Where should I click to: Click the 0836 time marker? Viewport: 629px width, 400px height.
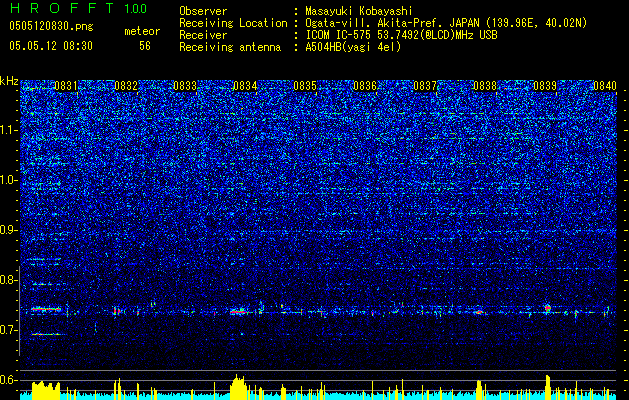[365, 86]
